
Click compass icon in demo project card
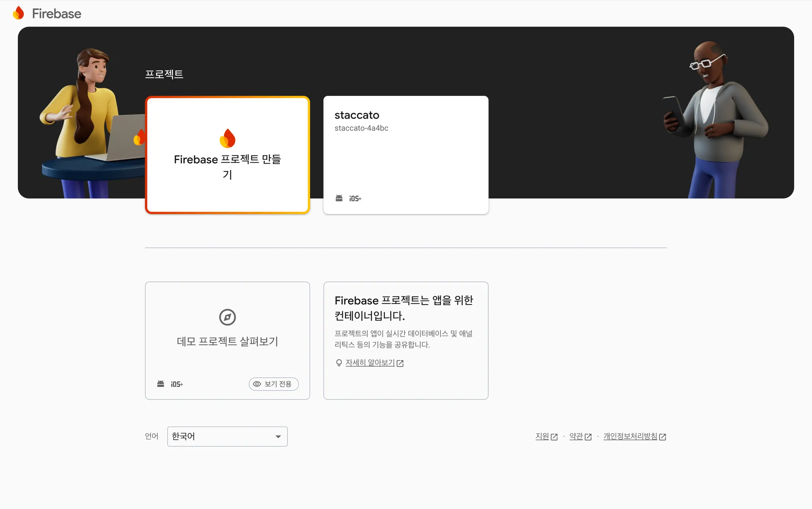coord(228,317)
